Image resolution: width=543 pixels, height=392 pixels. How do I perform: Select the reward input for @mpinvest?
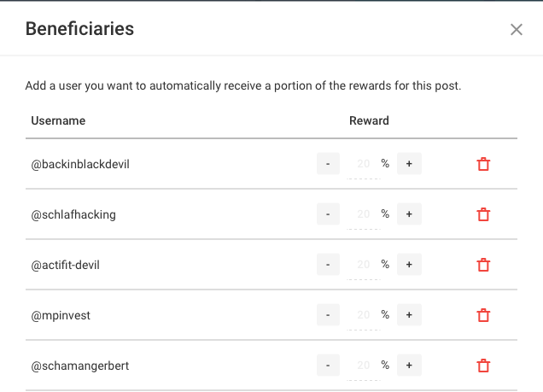click(363, 315)
